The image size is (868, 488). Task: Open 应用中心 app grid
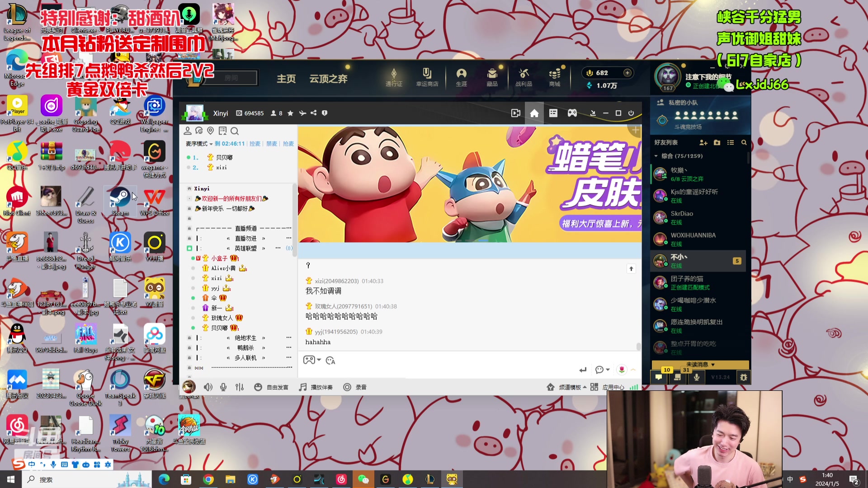[608, 387]
